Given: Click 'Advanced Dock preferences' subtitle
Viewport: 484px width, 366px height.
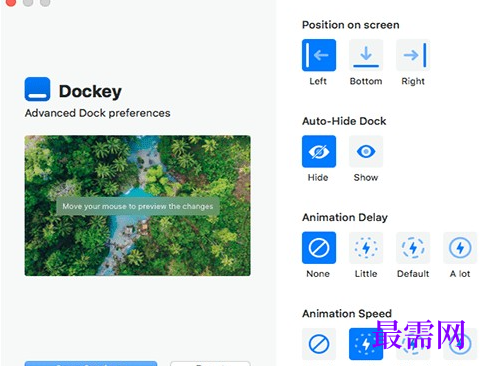Looking at the screenshot, I should coord(97,113).
